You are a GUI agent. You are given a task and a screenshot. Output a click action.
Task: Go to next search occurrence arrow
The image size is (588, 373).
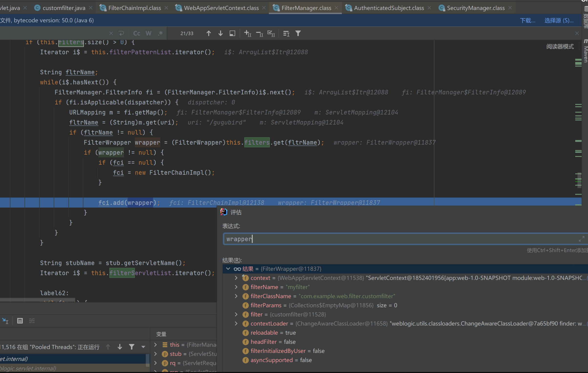coord(220,33)
